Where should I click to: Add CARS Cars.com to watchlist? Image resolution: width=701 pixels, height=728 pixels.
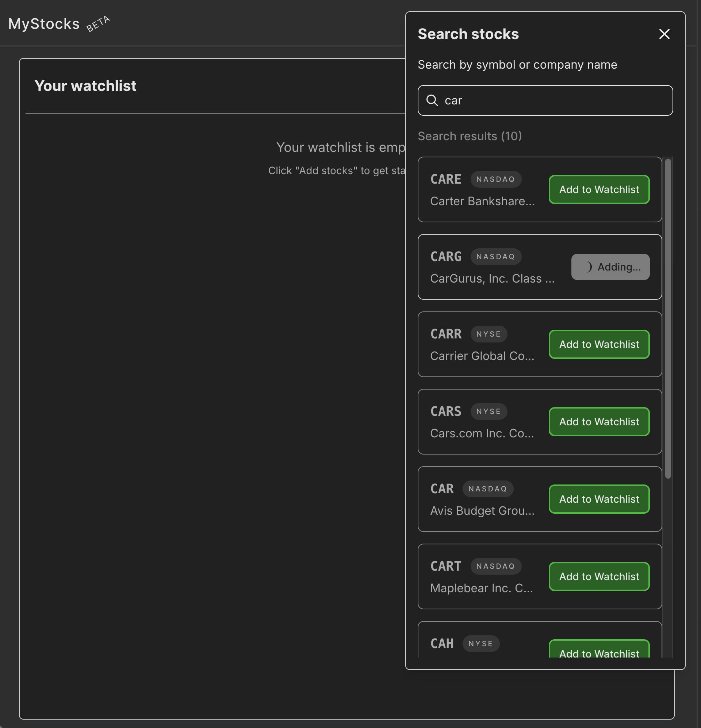[x=598, y=422]
